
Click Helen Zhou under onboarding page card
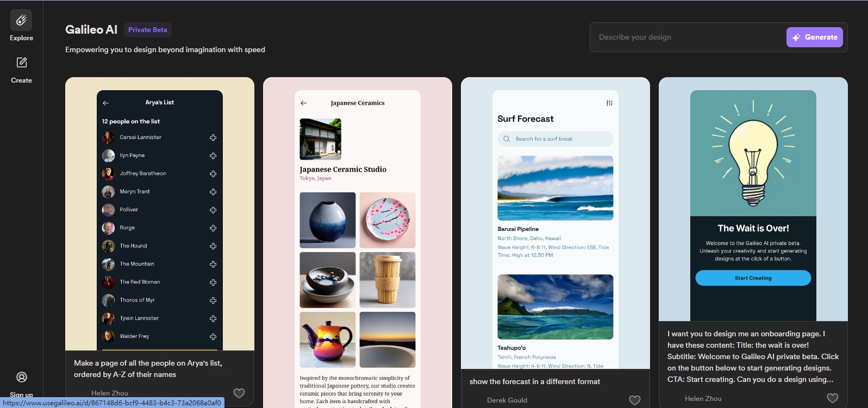point(703,399)
